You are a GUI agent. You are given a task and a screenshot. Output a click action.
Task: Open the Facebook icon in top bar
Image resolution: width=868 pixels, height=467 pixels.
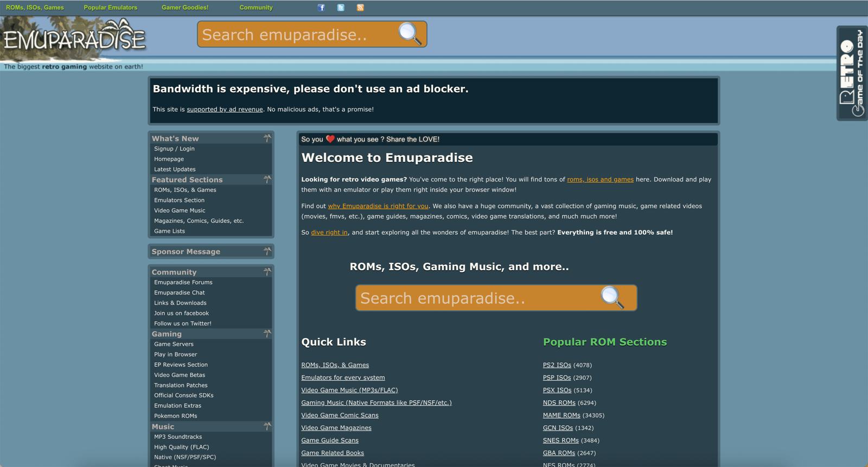click(x=321, y=8)
